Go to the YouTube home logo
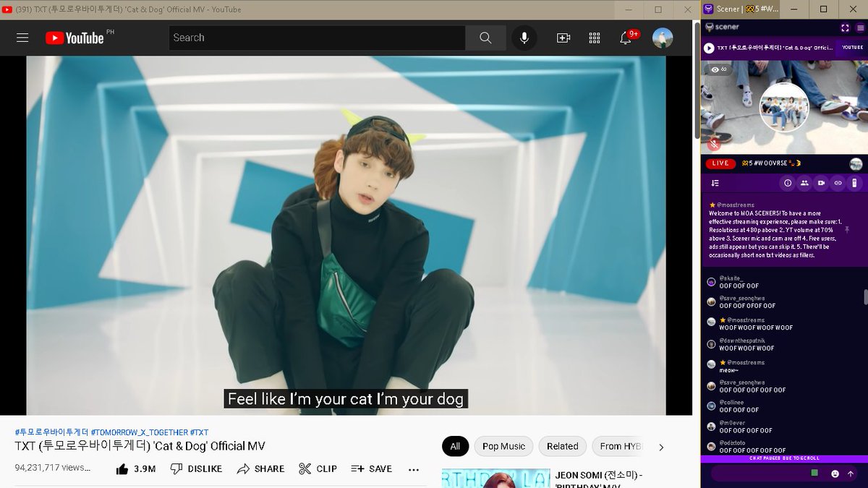The image size is (868, 488). [75, 38]
